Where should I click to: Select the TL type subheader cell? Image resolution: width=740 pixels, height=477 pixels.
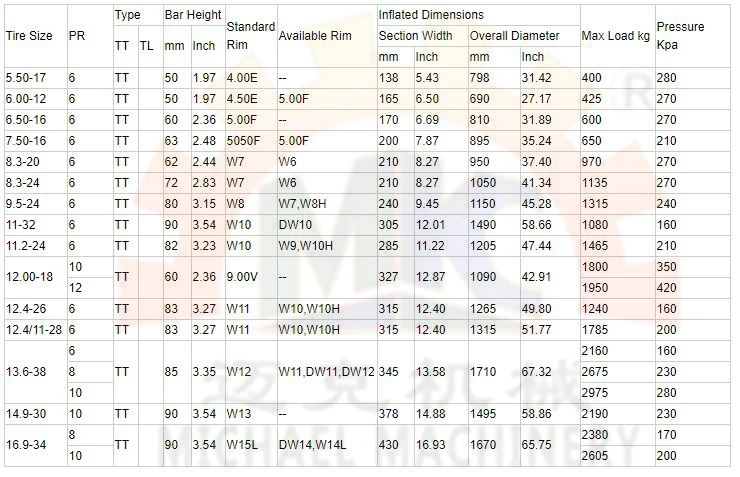(146, 45)
